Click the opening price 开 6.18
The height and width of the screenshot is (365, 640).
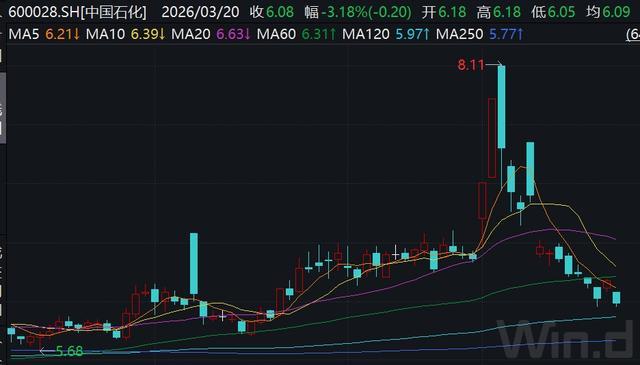coord(444,12)
